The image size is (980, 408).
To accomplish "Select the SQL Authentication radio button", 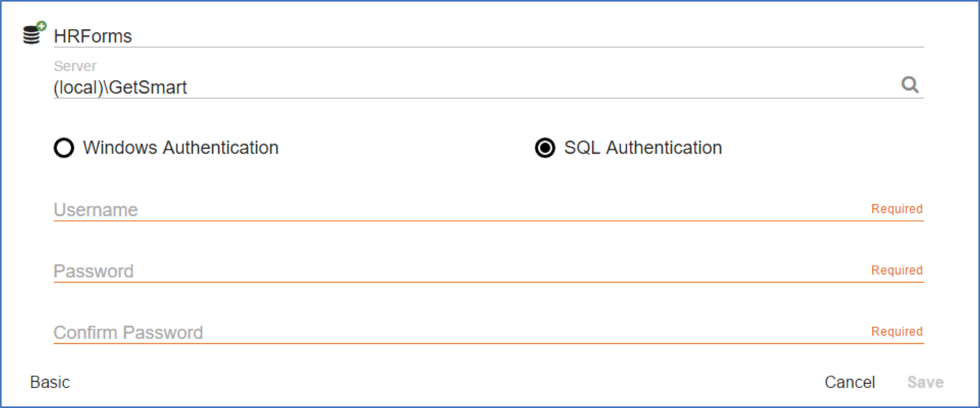I will click(x=545, y=148).
